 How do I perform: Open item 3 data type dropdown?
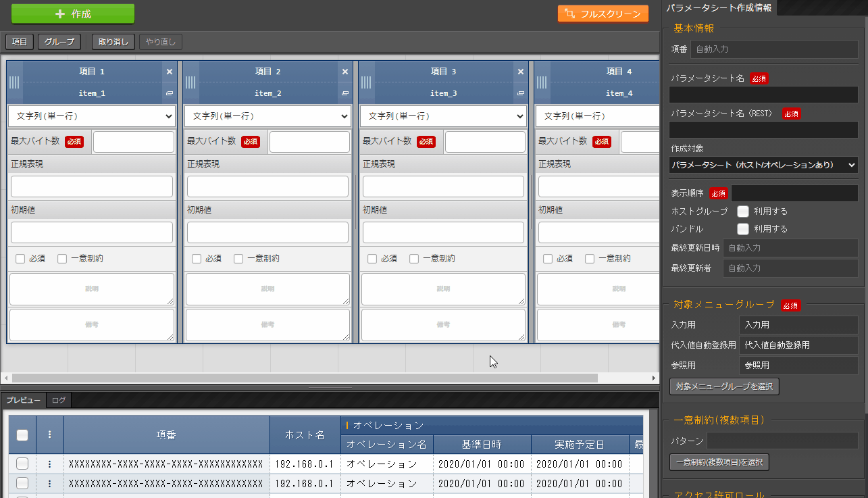pyautogui.click(x=443, y=116)
